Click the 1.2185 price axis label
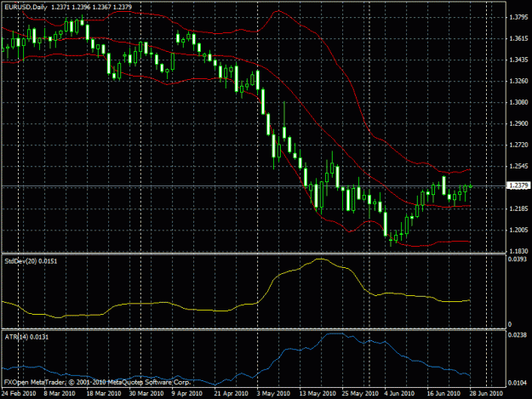The width and height of the screenshot is (532, 399). [x=518, y=208]
